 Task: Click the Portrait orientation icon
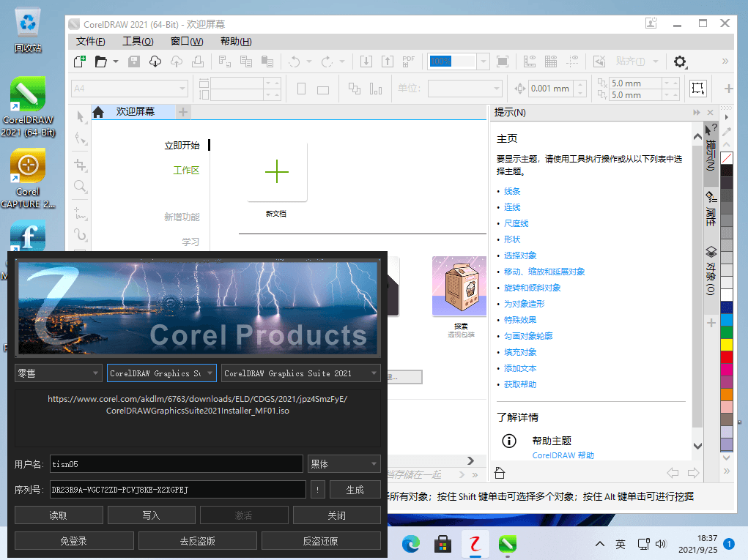302,89
